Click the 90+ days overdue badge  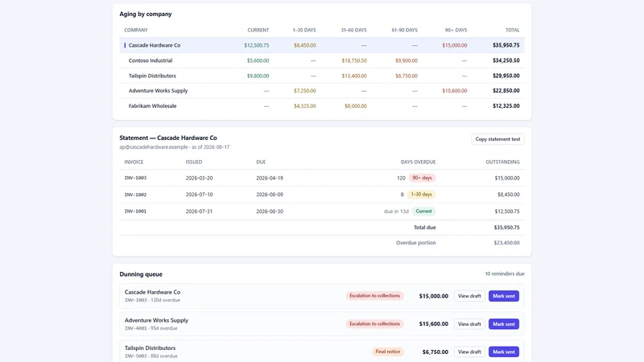(422, 178)
